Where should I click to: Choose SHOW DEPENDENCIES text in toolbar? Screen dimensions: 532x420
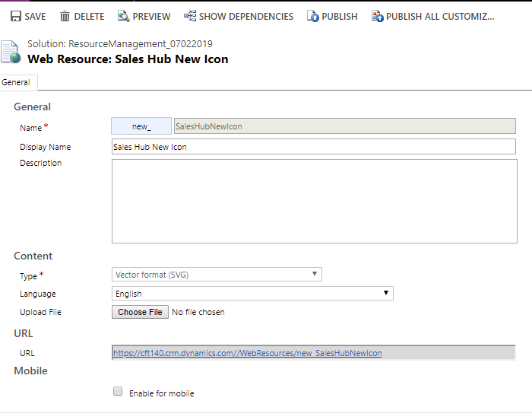(x=246, y=16)
